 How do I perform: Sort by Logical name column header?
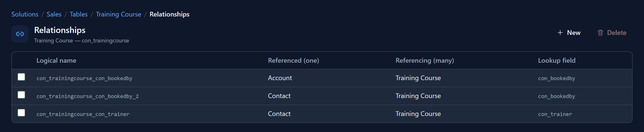pos(56,61)
